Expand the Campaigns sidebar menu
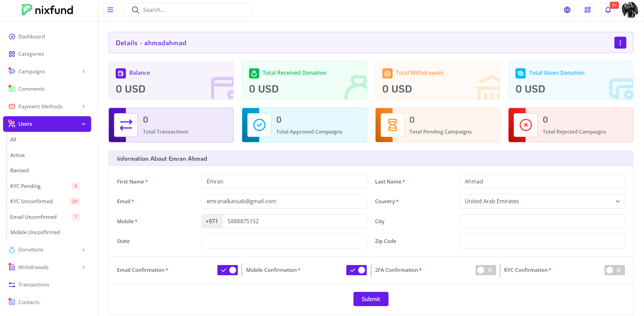Image resolution: width=644 pixels, height=316 pixels. [47, 71]
